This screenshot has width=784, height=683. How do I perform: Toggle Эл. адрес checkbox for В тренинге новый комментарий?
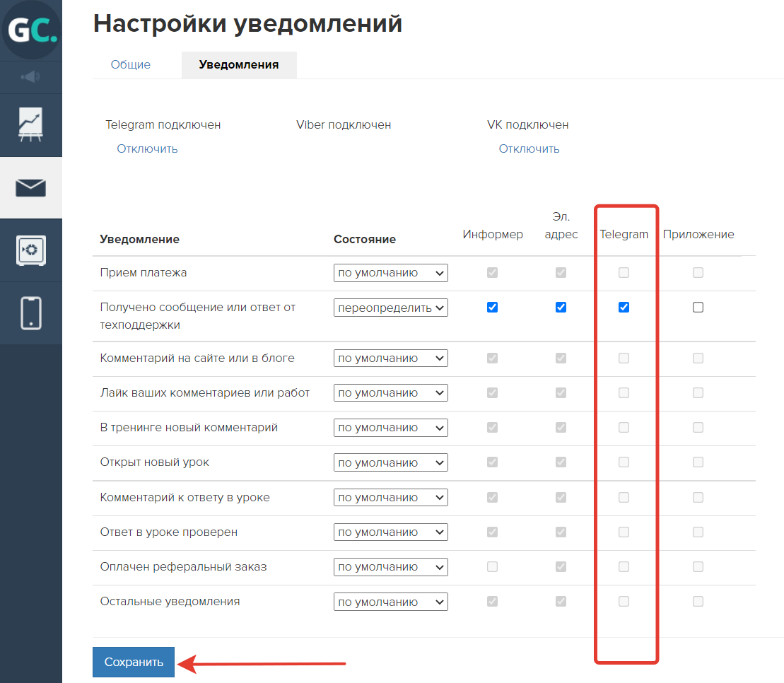tap(561, 428)
